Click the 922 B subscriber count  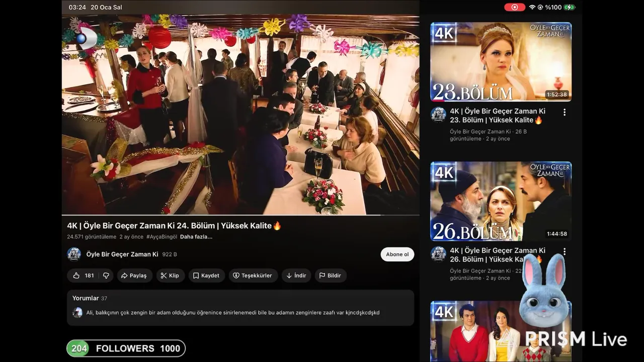click(x=170, y=254)
